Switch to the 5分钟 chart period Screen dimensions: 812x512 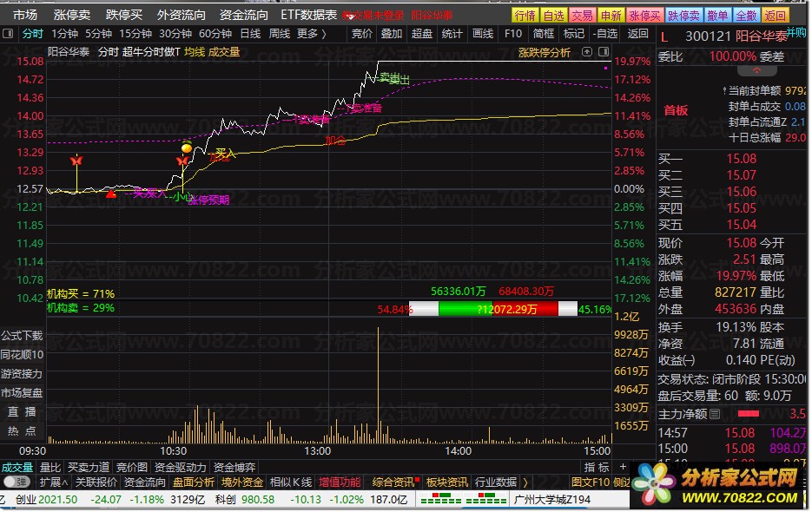[x=98, y=34]
